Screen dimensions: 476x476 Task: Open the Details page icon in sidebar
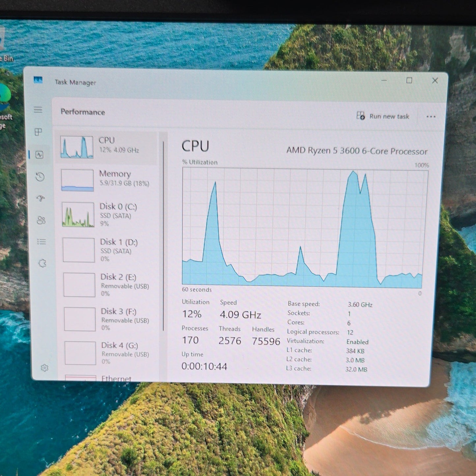click(x=42, y=242)
